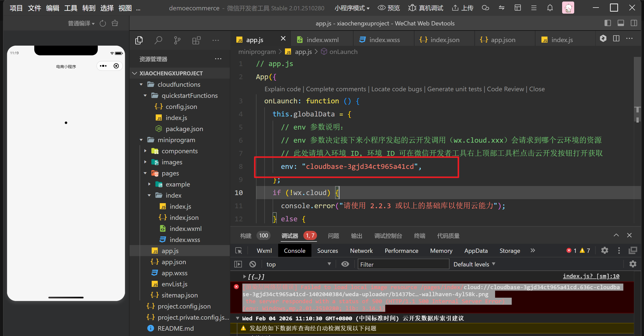This screenshot has height=336, width=644.
Task: Toggle the left sidebar layout icon
Action: coord(607,23)
